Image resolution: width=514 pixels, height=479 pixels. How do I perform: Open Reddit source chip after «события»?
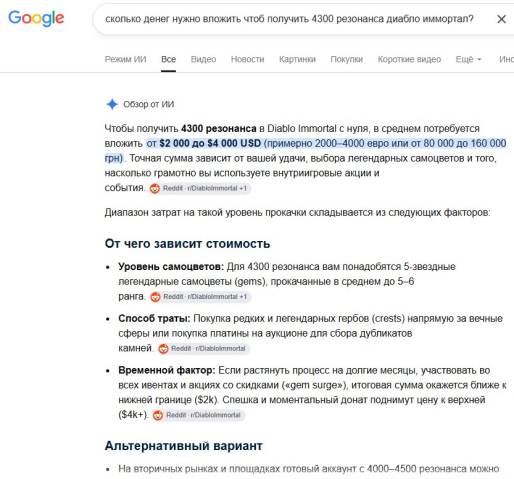point(200,188)
